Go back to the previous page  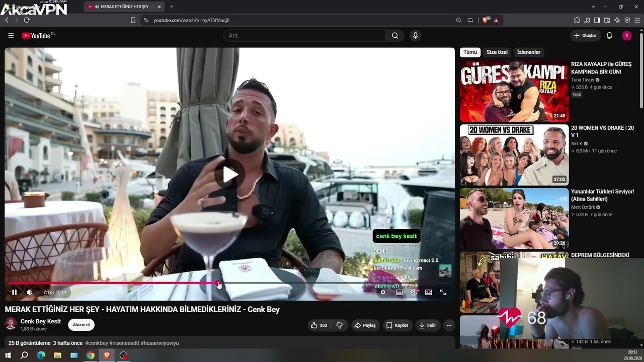point(7,20)
